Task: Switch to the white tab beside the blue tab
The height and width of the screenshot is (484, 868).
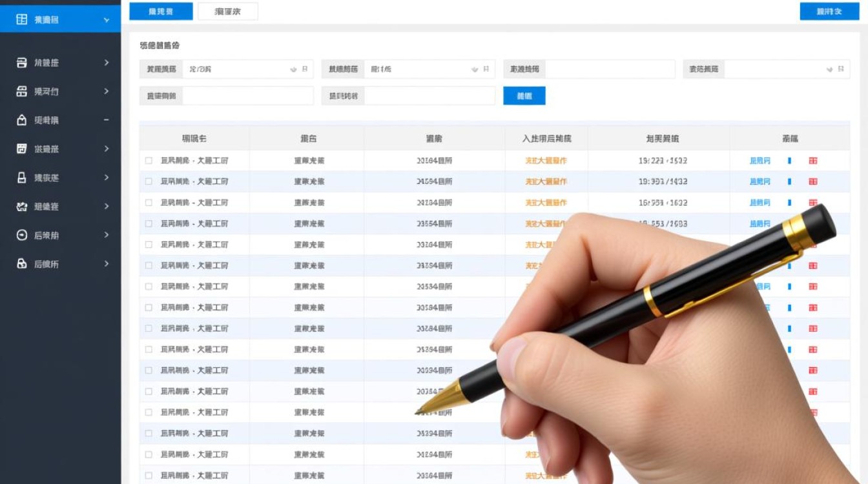Action: pos(227,12)
